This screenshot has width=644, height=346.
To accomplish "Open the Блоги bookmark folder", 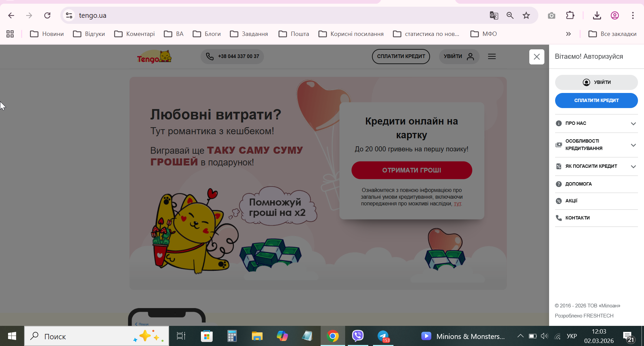I will tap(207, 34).
